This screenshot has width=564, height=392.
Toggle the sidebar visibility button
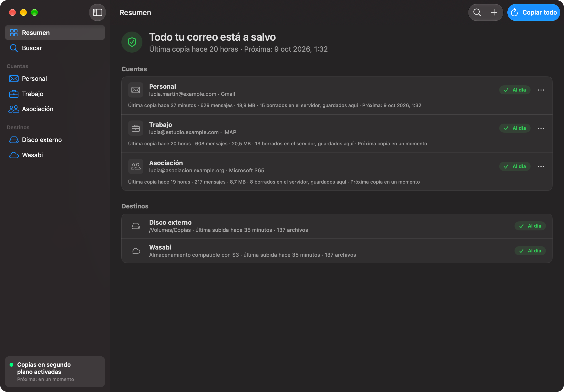[98, 12]
